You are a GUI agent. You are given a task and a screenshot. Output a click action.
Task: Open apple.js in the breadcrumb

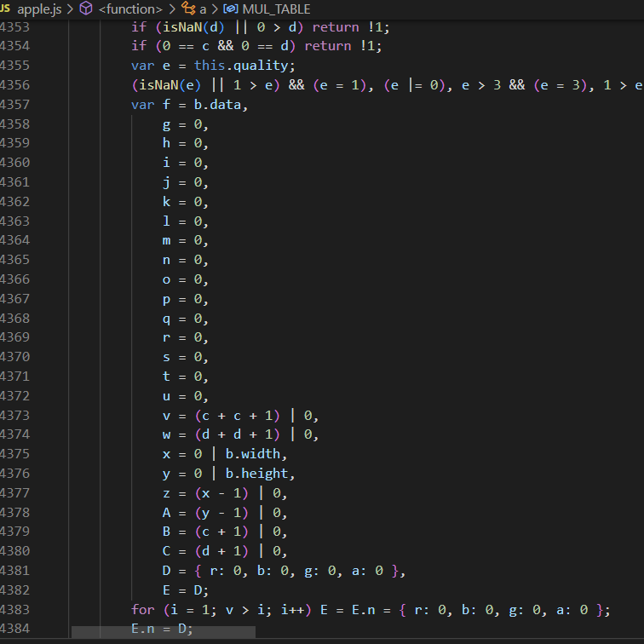[x=39, y=9]
